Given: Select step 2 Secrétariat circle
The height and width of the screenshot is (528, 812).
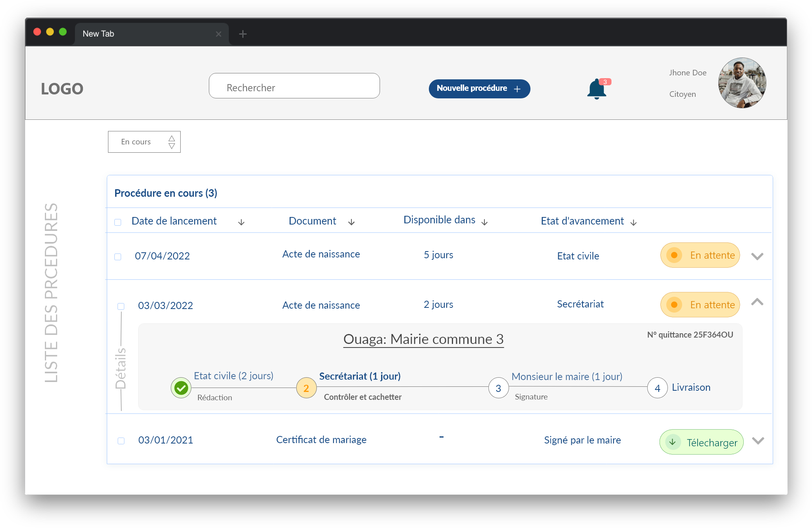Looking at the screenshot, I should point(306,388).
